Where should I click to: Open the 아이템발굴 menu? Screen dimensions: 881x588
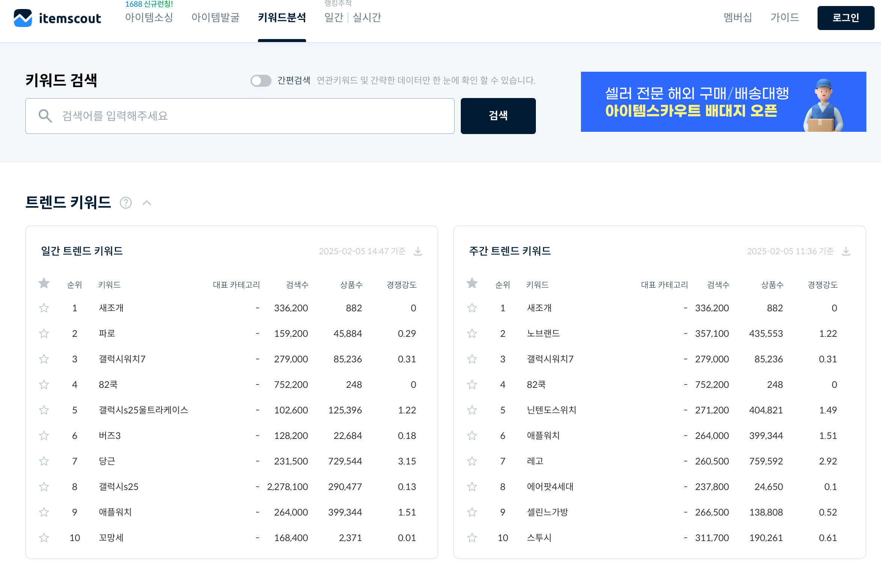click(x=215, y=18)
